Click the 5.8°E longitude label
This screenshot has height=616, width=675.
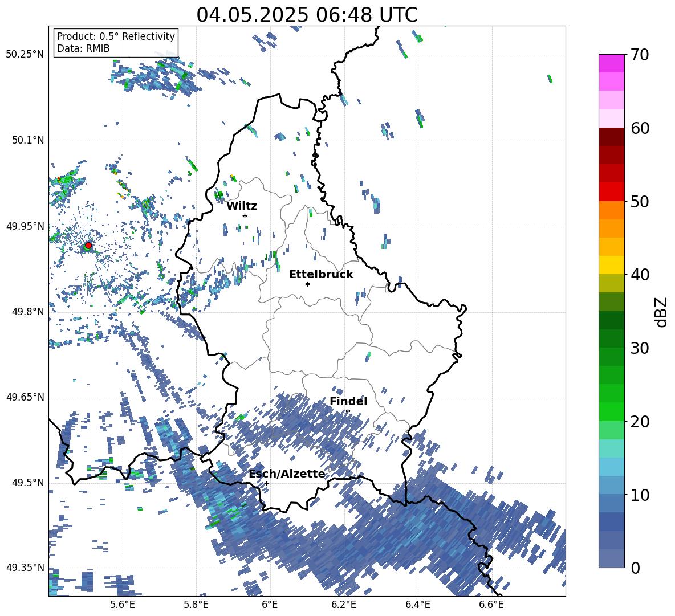pos(196,605)
